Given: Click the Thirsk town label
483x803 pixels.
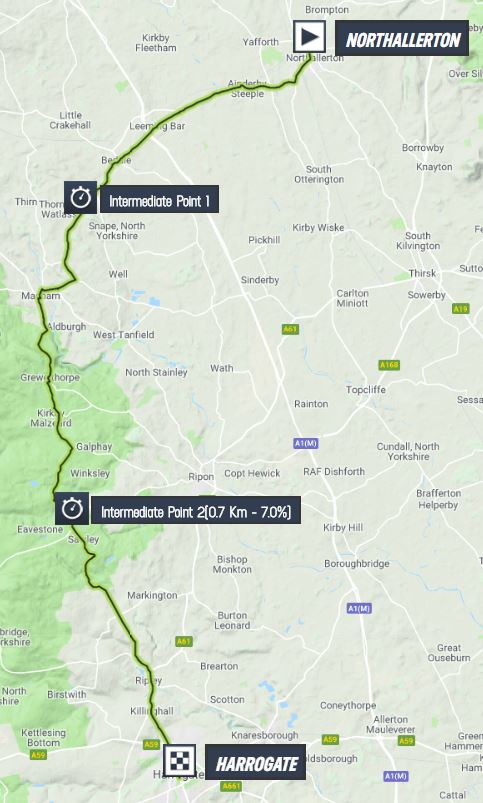Looking at the screenshot, I should coord(423,273).
